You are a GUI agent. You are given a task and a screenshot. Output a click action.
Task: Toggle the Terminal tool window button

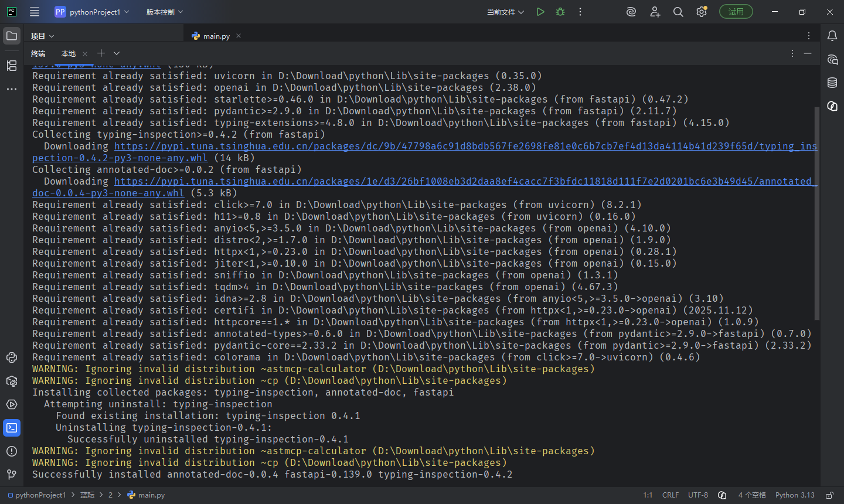pyautogui.click(x=12, y=428)
